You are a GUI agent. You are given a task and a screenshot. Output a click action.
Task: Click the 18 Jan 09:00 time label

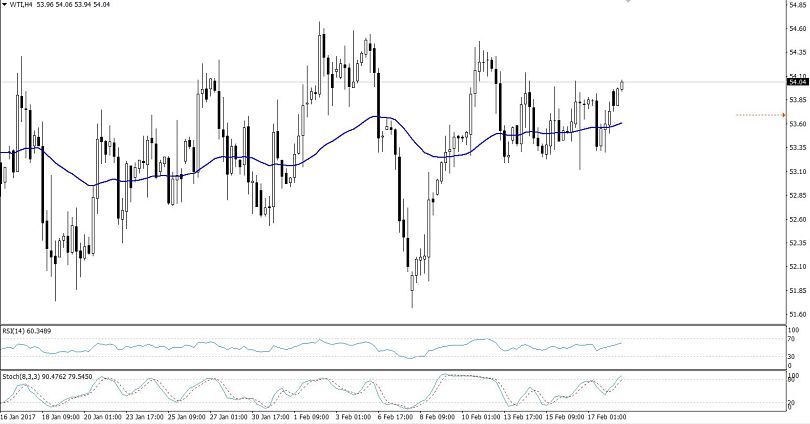pos(61,417)
